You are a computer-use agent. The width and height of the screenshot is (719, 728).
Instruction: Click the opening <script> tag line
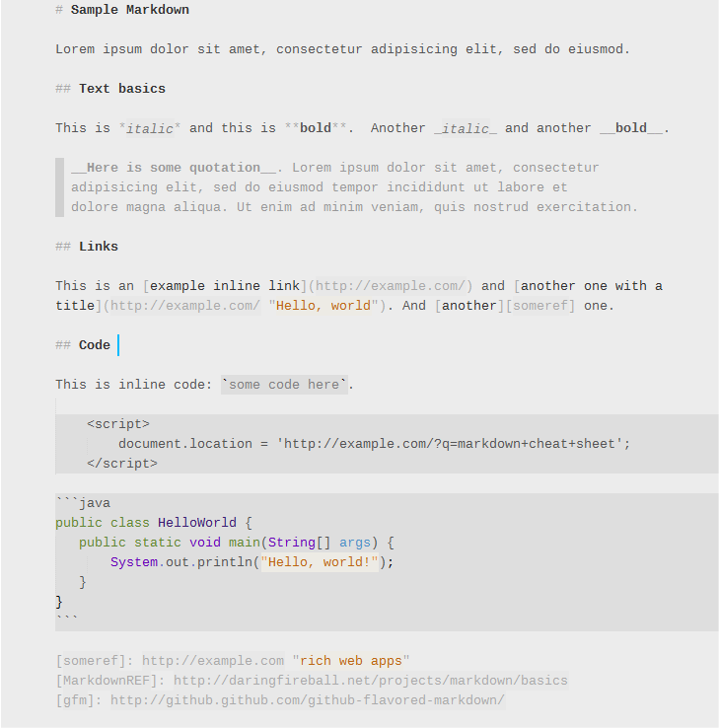[118, 424]
